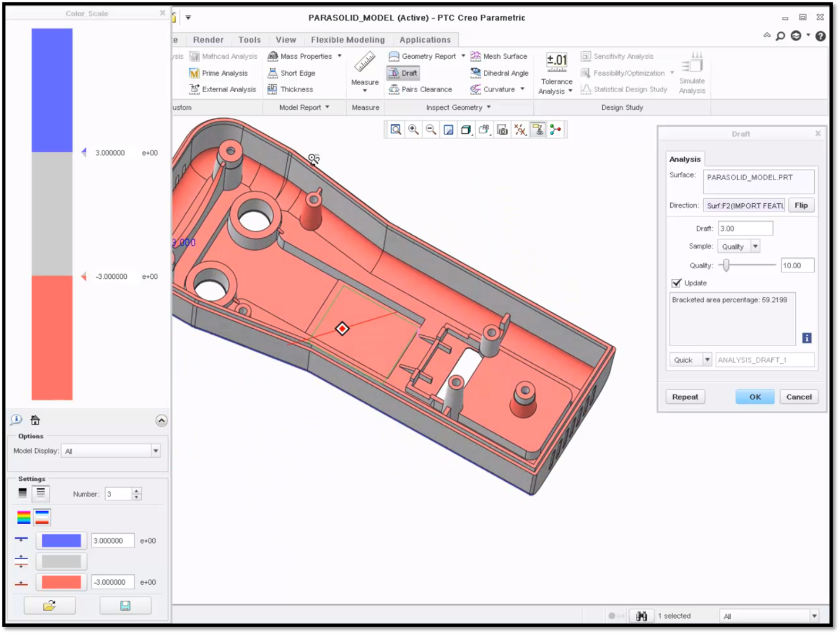Screen dimensions: 840x634
Task: Select Dihedral Angle tool
Action: pos(499,73)
